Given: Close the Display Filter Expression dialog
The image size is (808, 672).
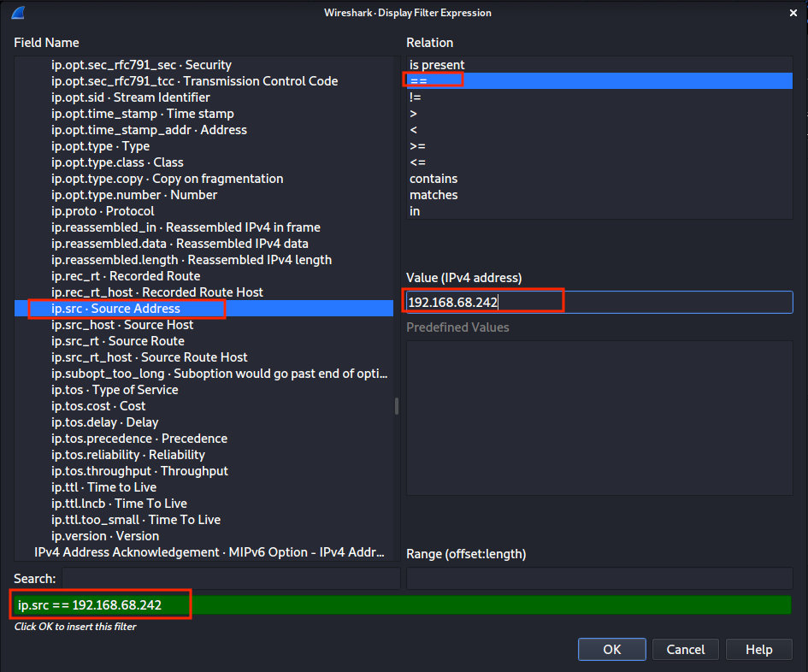Looking at the screenshot, I should click(x=793, y=13).
